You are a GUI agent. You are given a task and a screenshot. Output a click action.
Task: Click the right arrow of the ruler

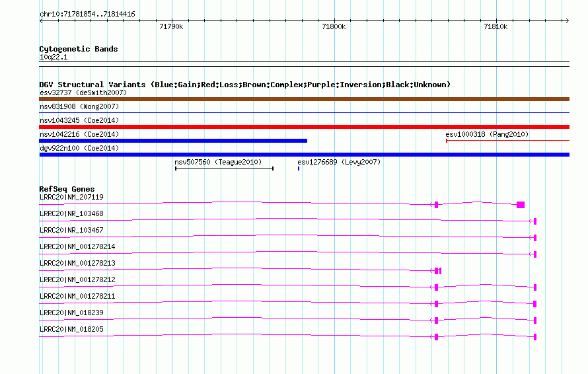tap(567, 21)
